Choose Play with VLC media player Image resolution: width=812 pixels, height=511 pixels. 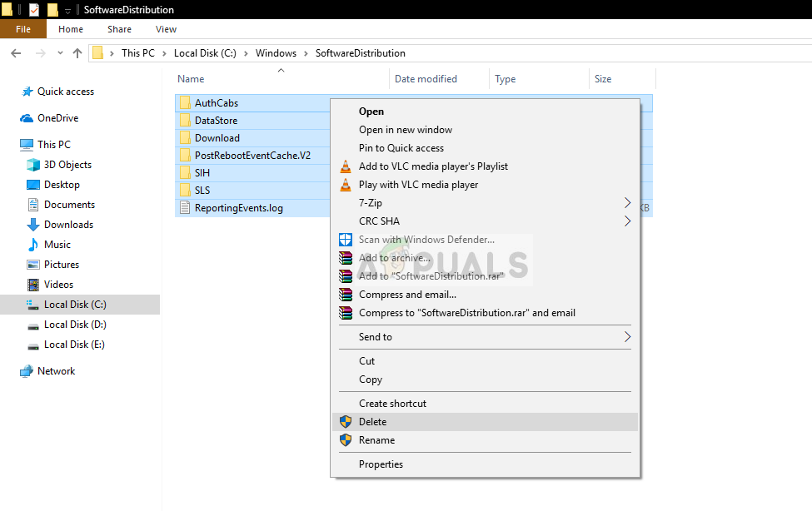(x=485, y=185)
